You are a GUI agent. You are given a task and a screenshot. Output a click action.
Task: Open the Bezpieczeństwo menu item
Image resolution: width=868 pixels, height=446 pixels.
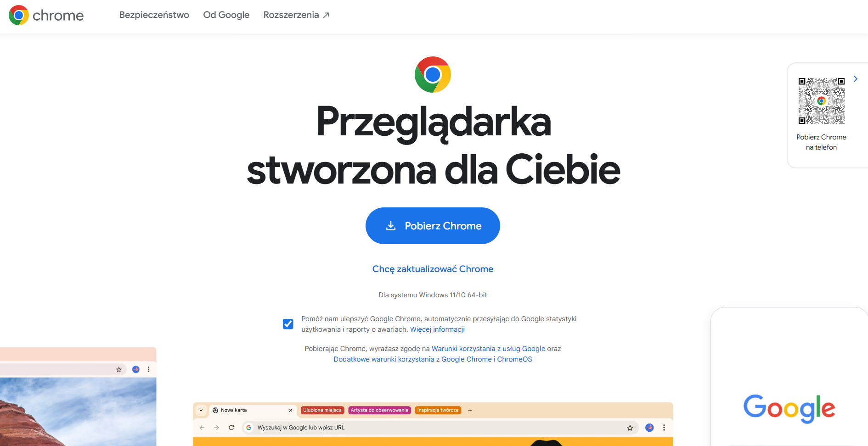(154, 15)
